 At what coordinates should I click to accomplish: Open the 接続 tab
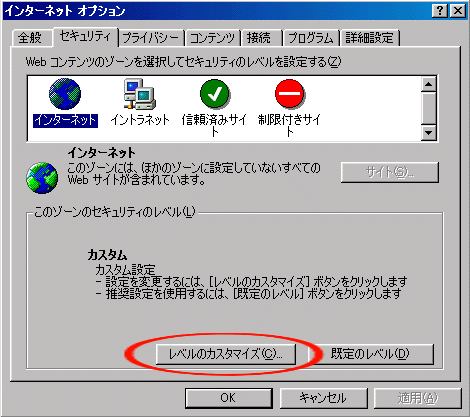coord(261,38)
